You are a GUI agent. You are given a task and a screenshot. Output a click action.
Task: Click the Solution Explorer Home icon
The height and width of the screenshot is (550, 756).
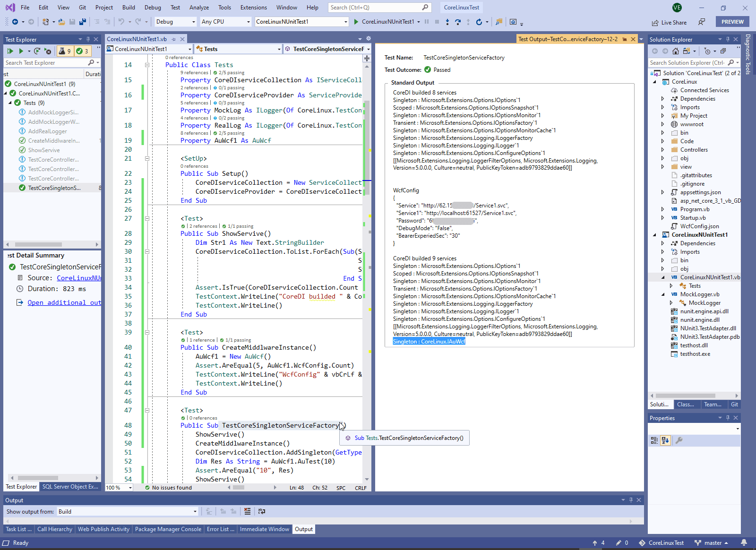point(676,51)
